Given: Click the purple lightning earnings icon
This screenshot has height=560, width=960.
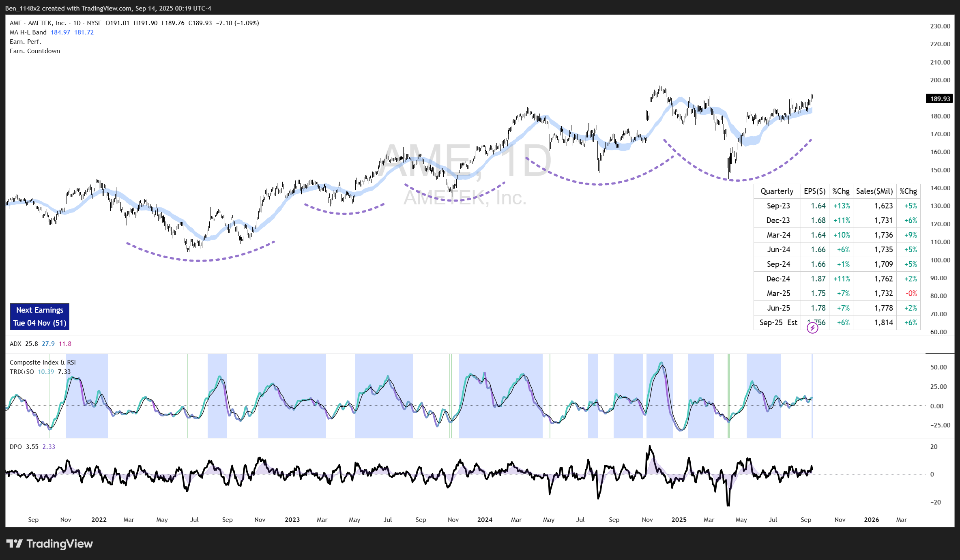Looking at the screenshot, I should coord(812,328).
